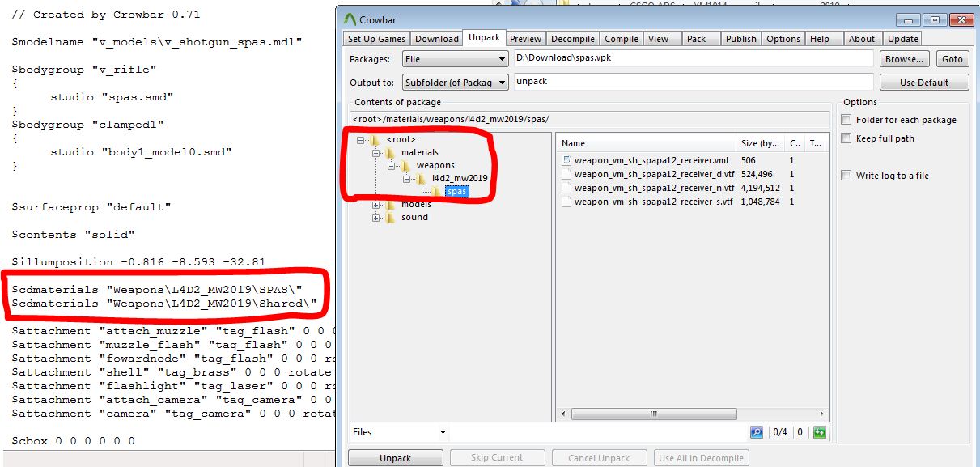Click Use All in Decompile button

point(701,458)
